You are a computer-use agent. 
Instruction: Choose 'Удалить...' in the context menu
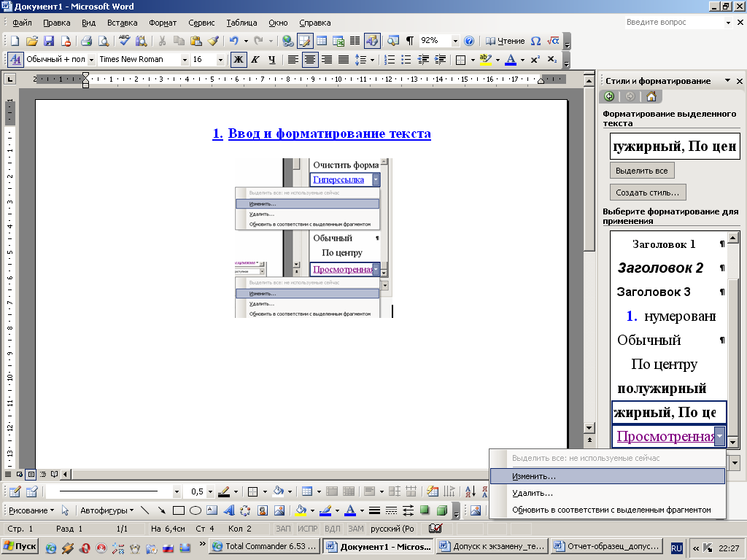(608, 493)
